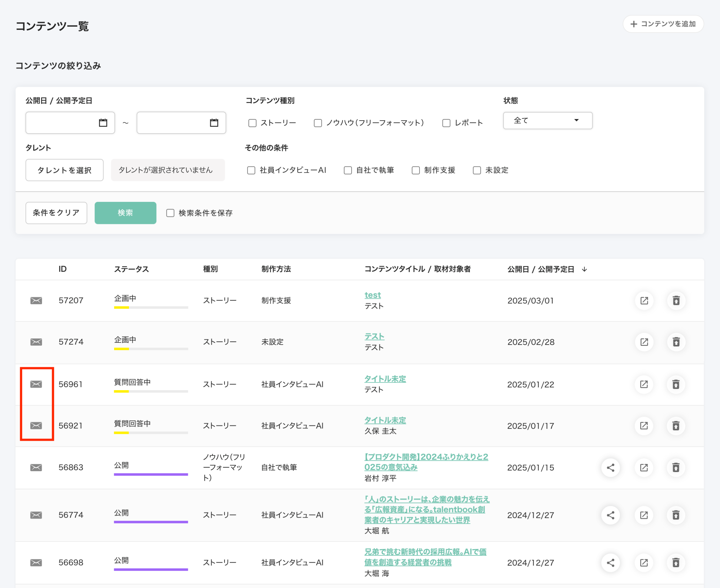This screenshot has height=588, width=720.
Task: Click share icon for row 56698
Action: coord(610,563)
